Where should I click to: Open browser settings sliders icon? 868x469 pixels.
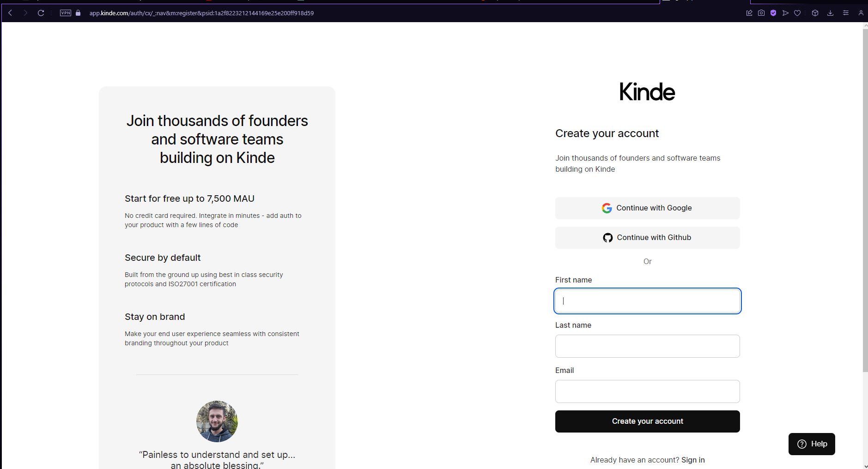pos(846,13)
